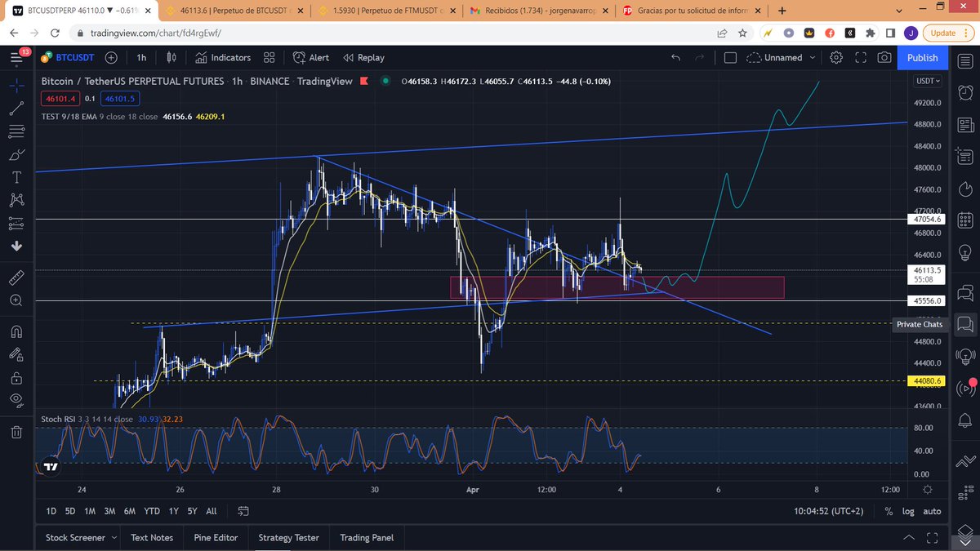
Task: Expand the favorite drawing tools arrow
Action: [16, 246]
